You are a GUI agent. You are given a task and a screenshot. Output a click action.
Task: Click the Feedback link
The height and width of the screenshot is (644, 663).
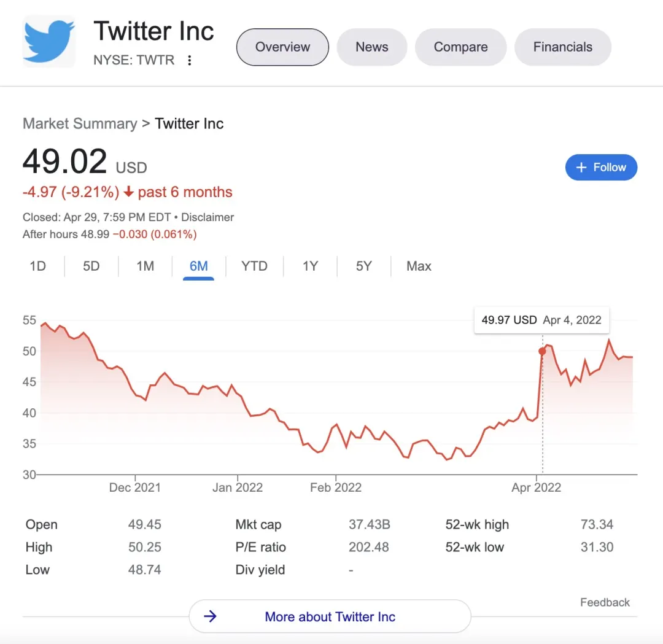[x=605, y=602]
